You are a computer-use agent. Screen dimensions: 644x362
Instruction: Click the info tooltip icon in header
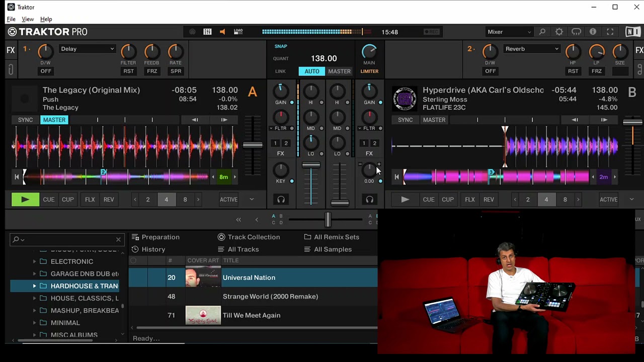(x=593, y=32)
